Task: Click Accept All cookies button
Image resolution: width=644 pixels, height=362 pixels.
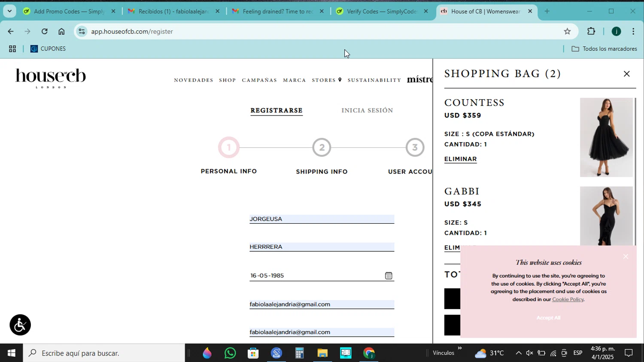Action: click(x=548, y=318)
